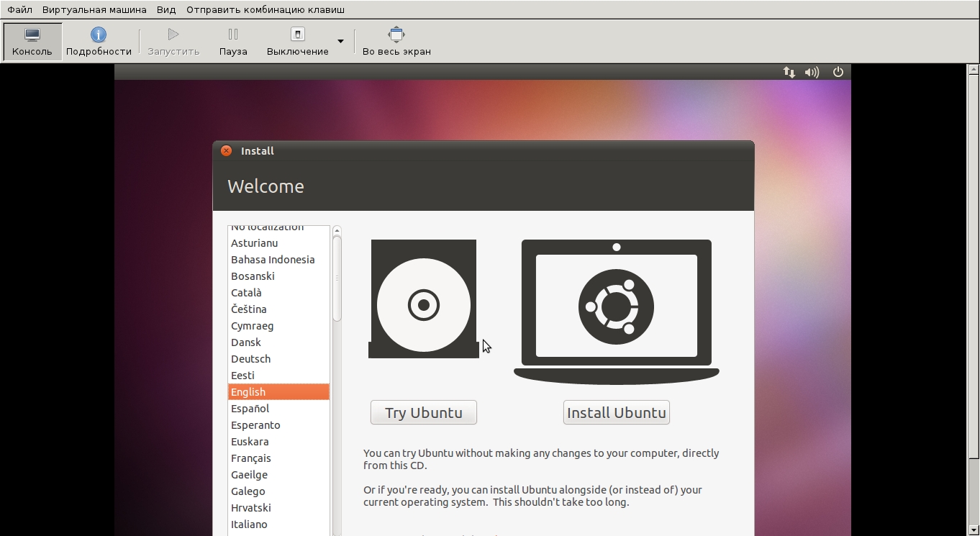Expand the Выключение dropdown arrow
This screenshot has width=980, height=536.
340,41
